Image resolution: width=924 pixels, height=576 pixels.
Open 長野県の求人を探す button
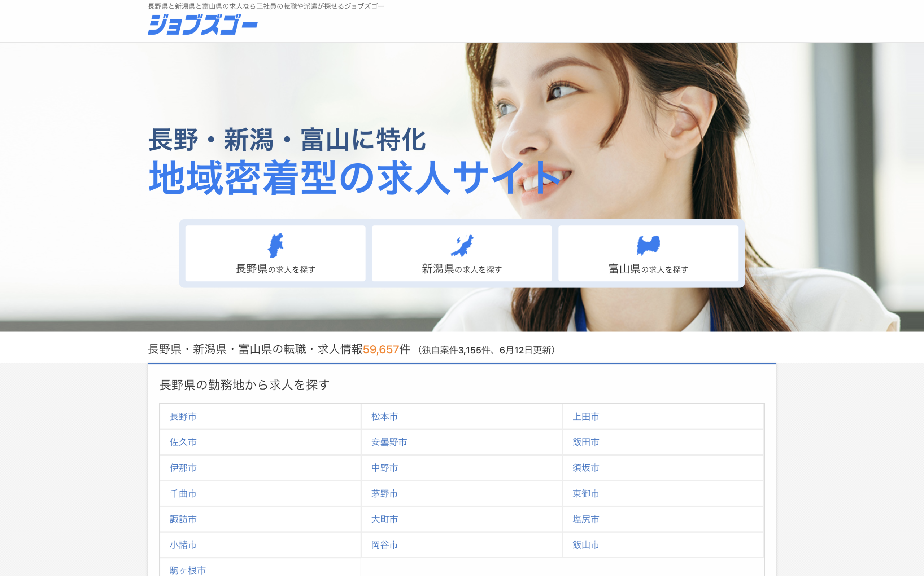coord(275,269)
